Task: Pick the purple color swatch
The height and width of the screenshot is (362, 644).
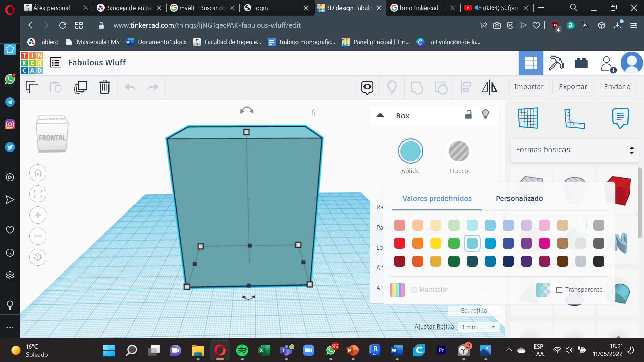Action: [526, 243]
